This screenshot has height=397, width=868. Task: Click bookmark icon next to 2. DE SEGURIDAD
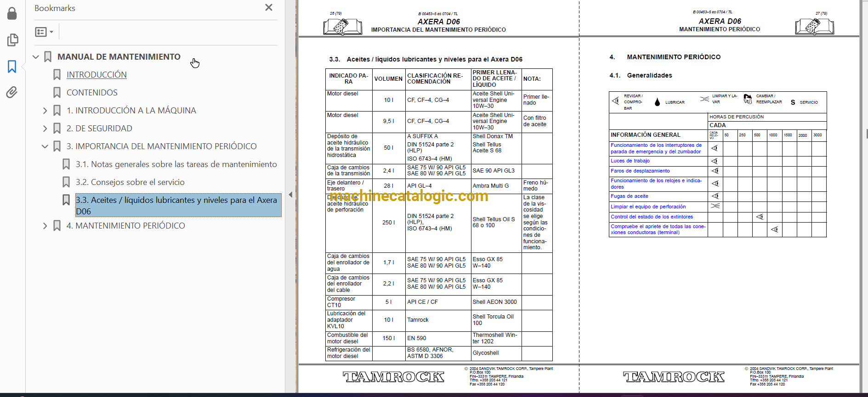coord(57,129)
